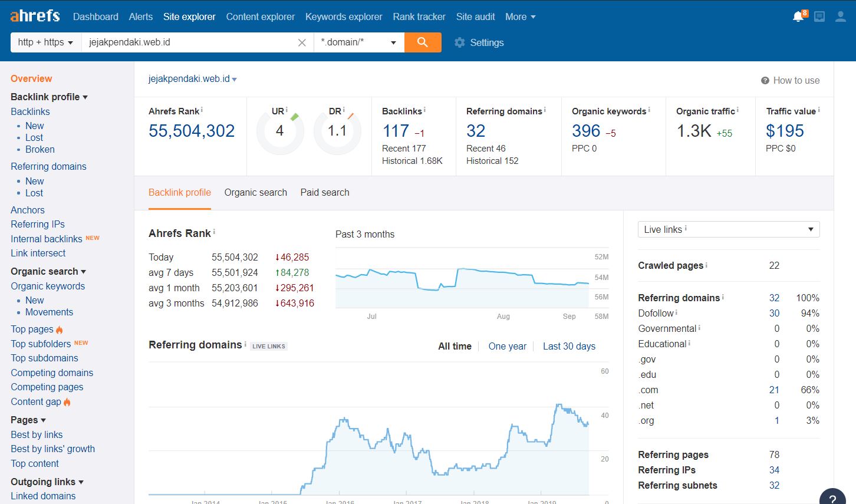The height and width of the screenshot is (504, 856).
Task: Open the Live links dropdown
Action: [729, 229]
